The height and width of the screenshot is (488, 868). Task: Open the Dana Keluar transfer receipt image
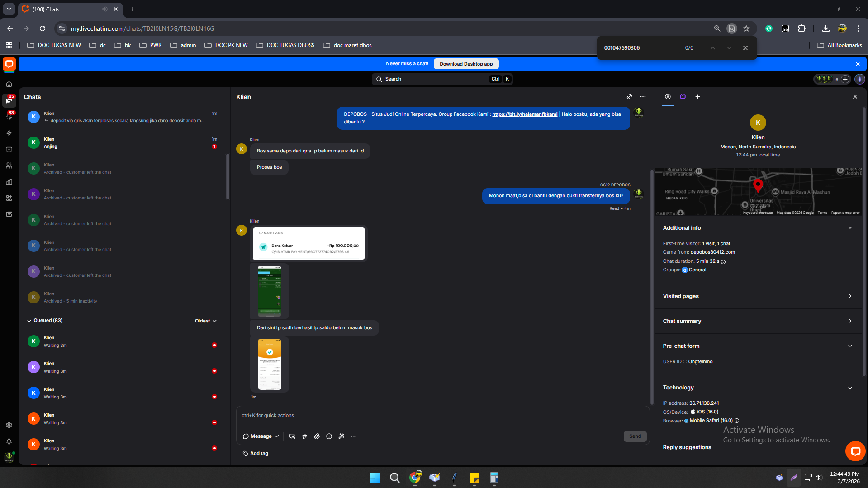(309, 243)
